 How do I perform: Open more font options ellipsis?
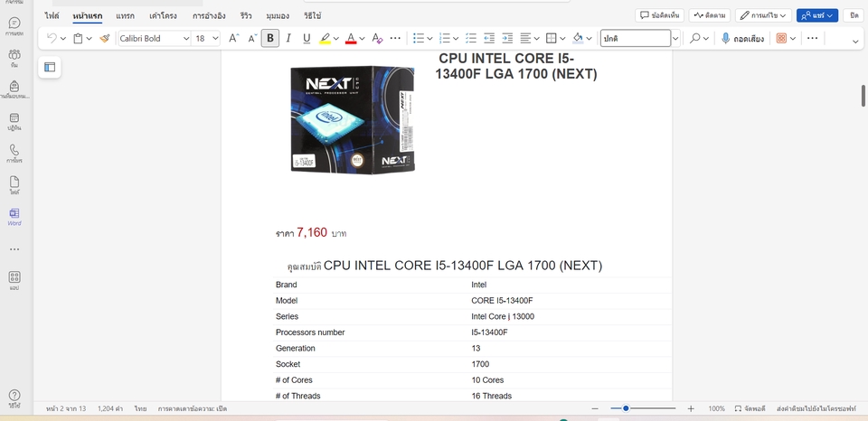pyautogui.click(x=395, y=38)
